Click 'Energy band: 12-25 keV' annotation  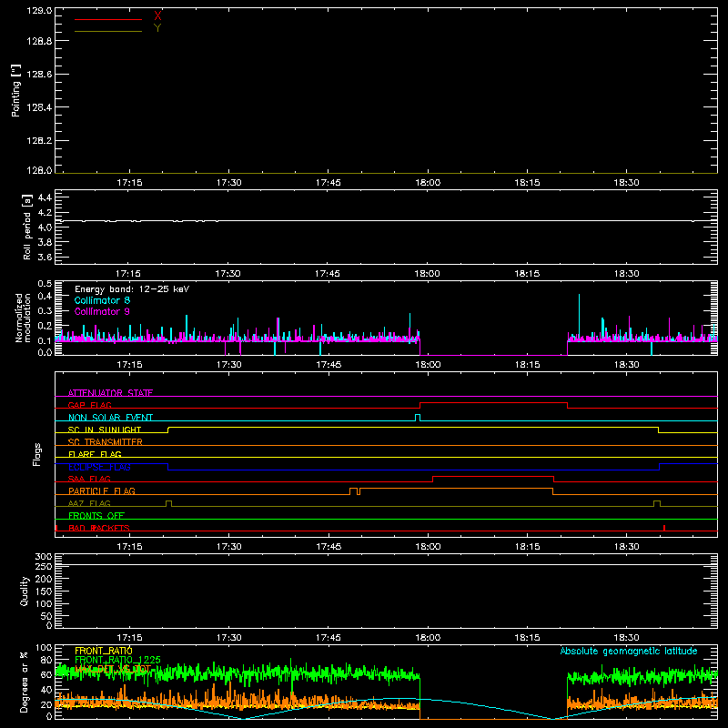point(132,289)
